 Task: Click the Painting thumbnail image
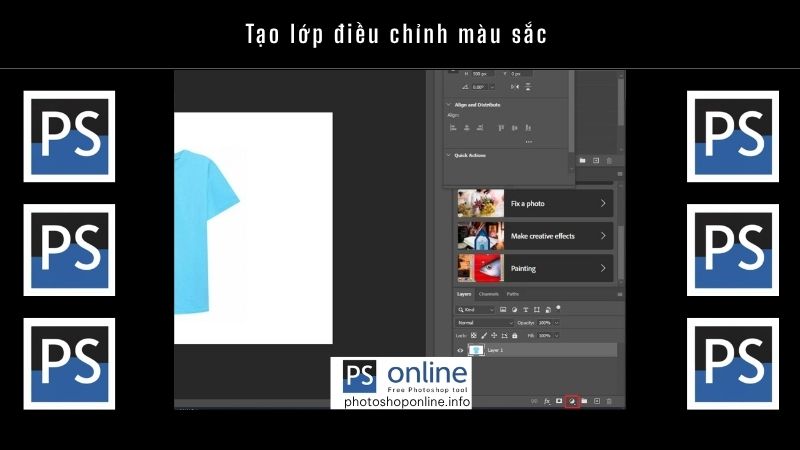(x=481, y=268)
